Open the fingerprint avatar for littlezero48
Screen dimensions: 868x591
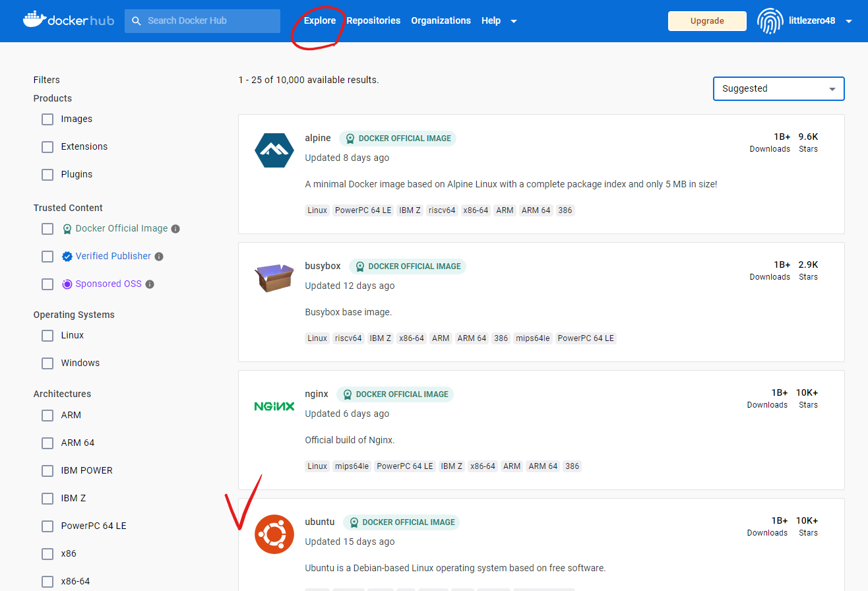click(770, 21)
